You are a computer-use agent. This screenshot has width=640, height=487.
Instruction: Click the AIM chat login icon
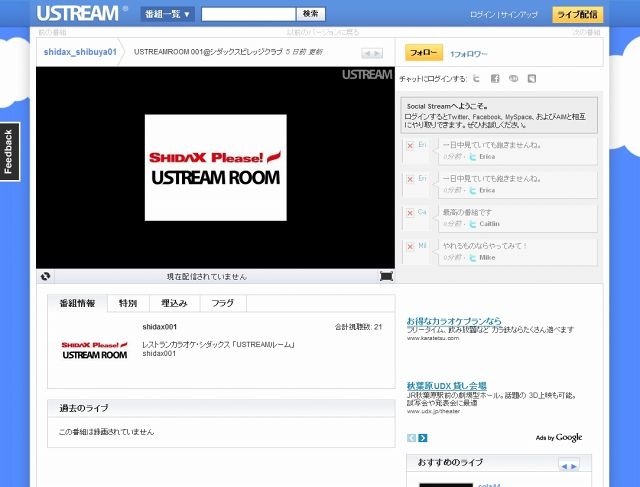(x=531, y=78)
